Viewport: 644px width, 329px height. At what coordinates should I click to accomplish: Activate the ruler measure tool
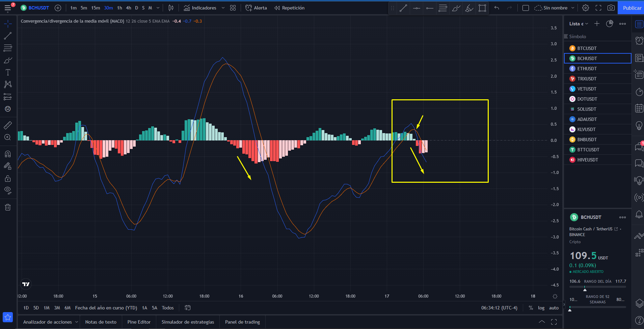8,125
